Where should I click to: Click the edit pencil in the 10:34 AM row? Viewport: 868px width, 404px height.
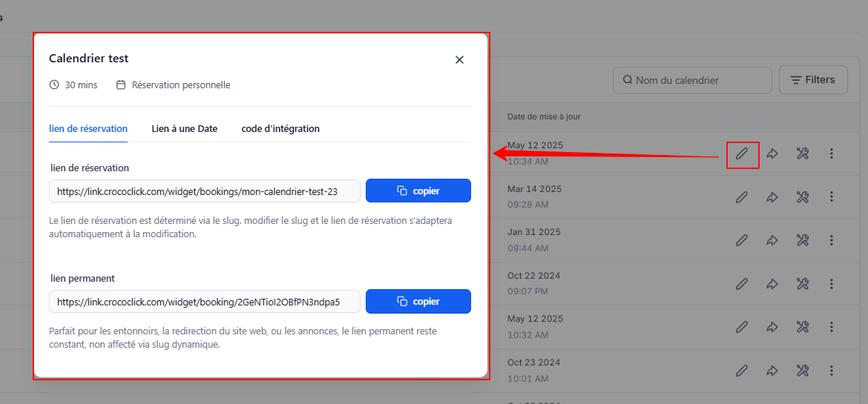pyautogui.click(x=742, y=154)
